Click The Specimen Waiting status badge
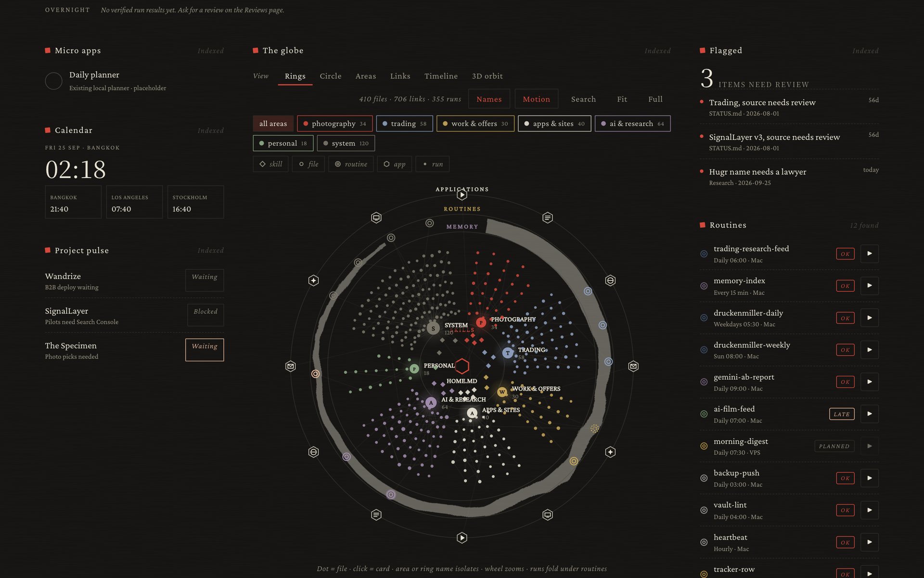This screenshot has height=578, width=924. pyautogui.click(x=205, y=350)
